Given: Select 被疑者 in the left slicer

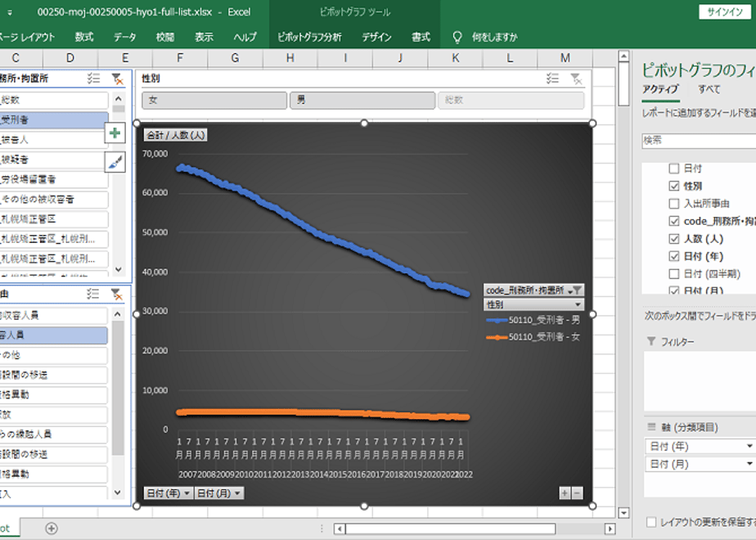Looking at the screenshot, I should click(53, 160).
